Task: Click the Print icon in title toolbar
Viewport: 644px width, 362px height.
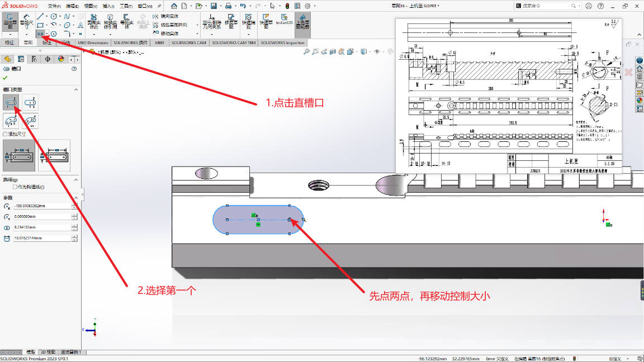Action: click(228, 6)
